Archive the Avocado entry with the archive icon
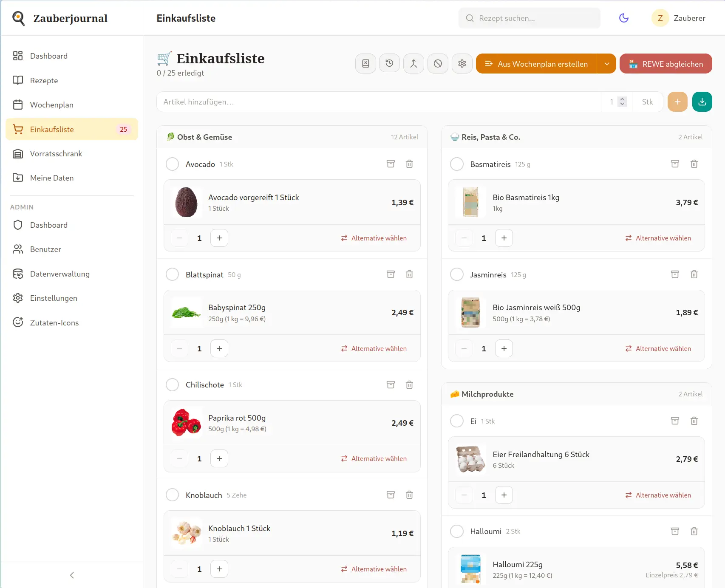Screen dimensions: 725x588 coord(391,164)
